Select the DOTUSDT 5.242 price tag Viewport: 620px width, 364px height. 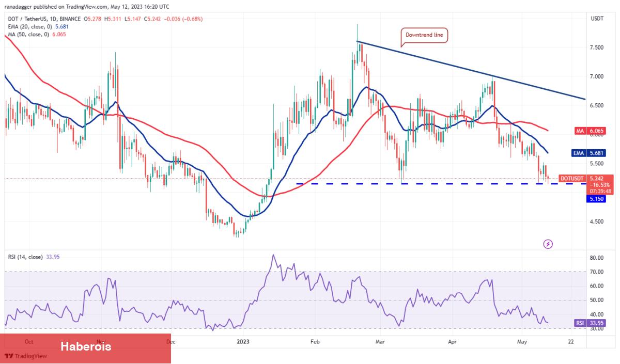586,179
